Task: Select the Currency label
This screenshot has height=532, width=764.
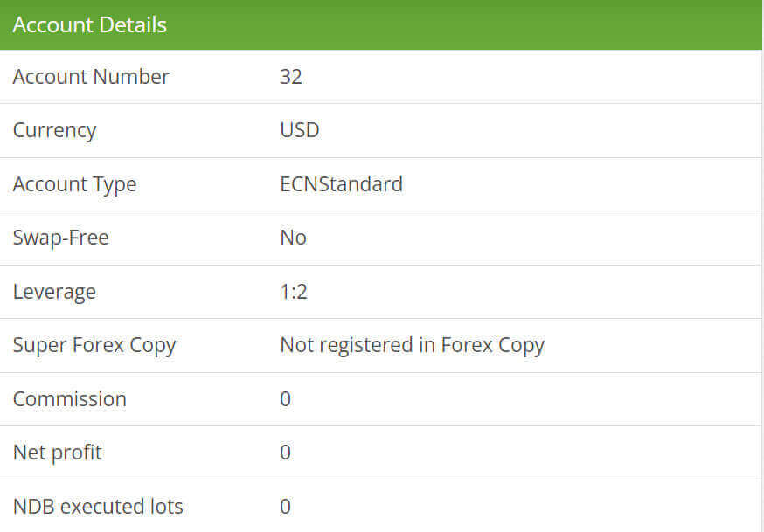Action: coord(54,130)
